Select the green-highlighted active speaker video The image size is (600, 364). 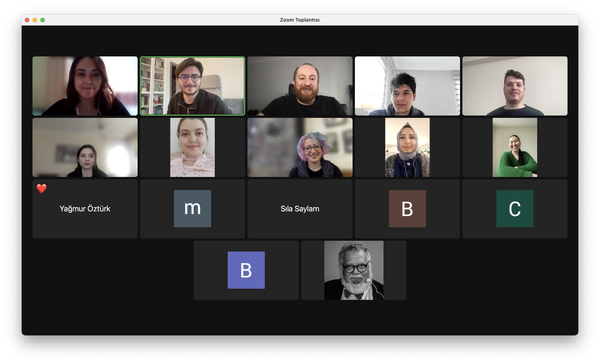(192, 86)
